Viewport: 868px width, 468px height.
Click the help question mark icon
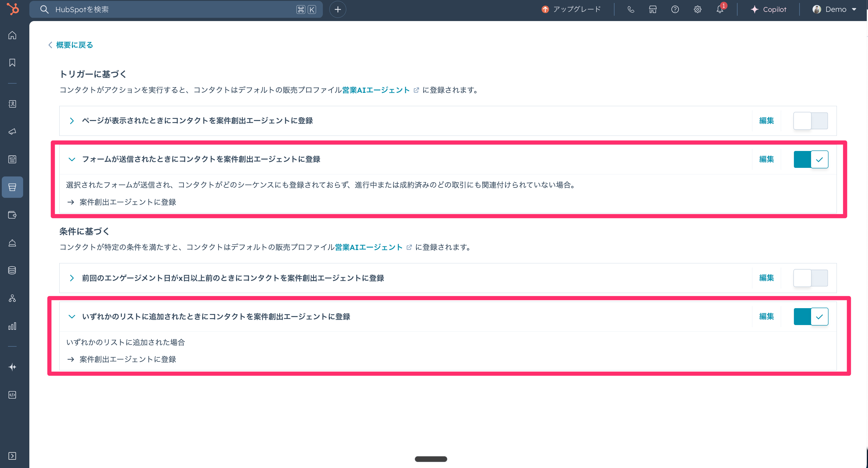click(x=675, y=9)
